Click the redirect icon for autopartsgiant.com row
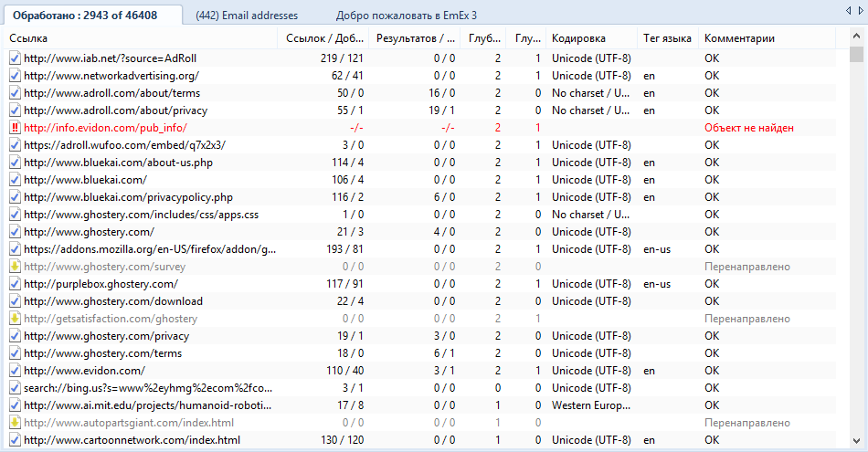 15,423
